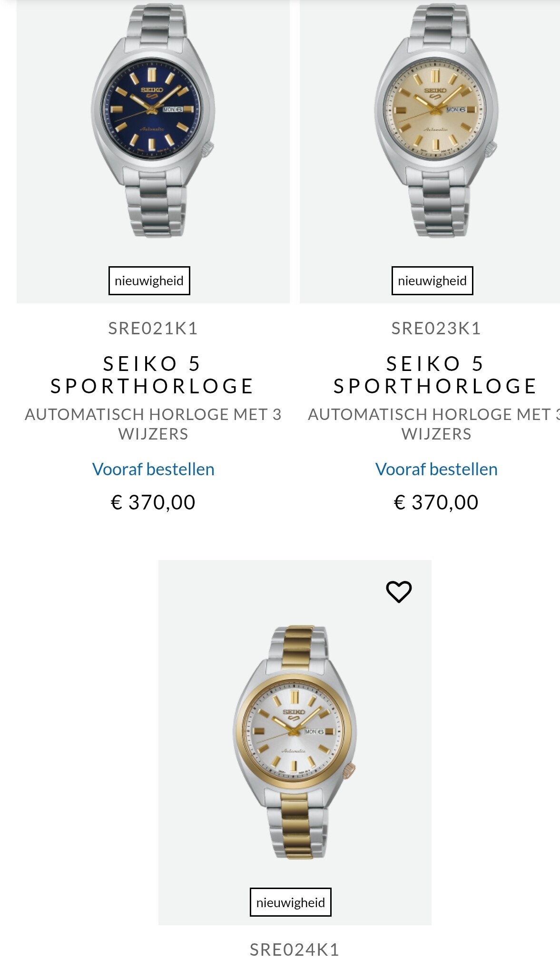This screenshot has height=970, width=560.
Task: Click the day-date window on blue watch
Action: click(x=173, y=110)
